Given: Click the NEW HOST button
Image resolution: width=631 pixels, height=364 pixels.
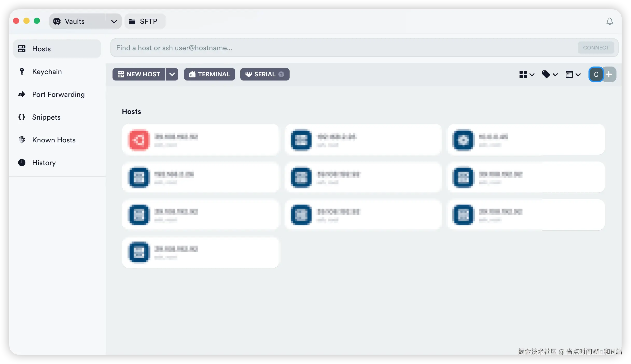Looking at the screenshot, I should point(139,74).
